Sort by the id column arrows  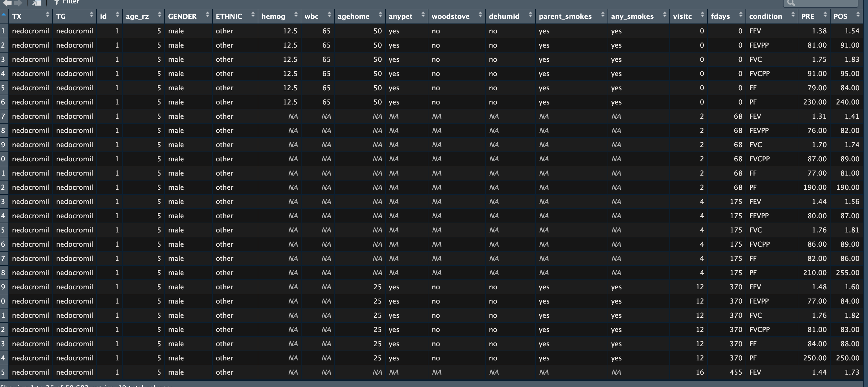tap(117, 15)
